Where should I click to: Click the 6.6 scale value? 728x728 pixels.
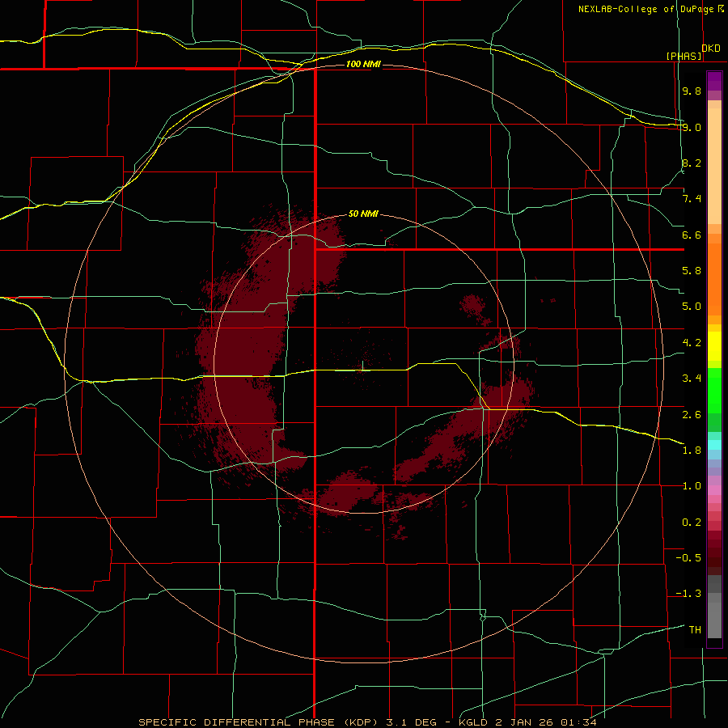(x=692, y=235)
